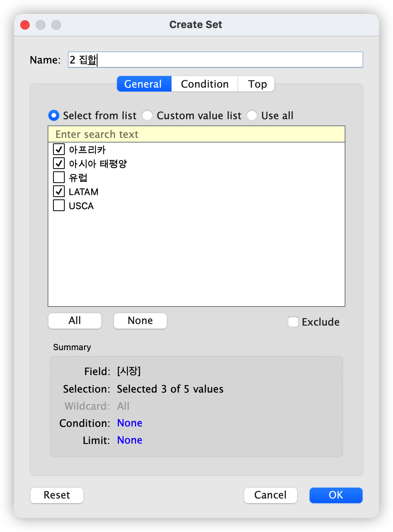Click the [시장] field value in Summary

129,371
